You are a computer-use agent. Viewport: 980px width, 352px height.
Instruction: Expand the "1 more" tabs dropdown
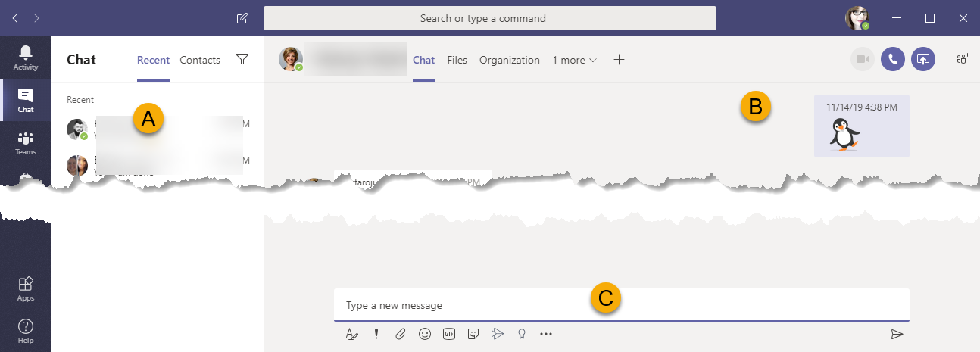[x=574, y=60]
